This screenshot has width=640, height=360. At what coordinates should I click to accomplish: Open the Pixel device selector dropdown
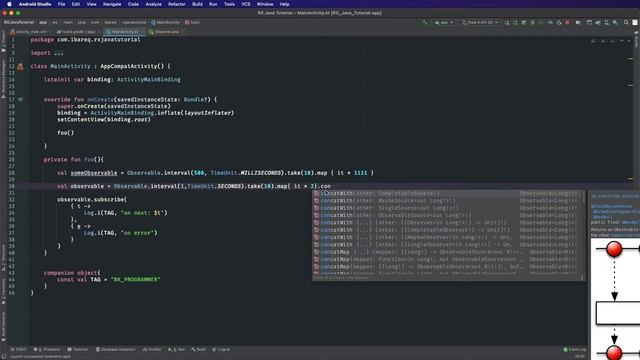click(x=480, y=22)
